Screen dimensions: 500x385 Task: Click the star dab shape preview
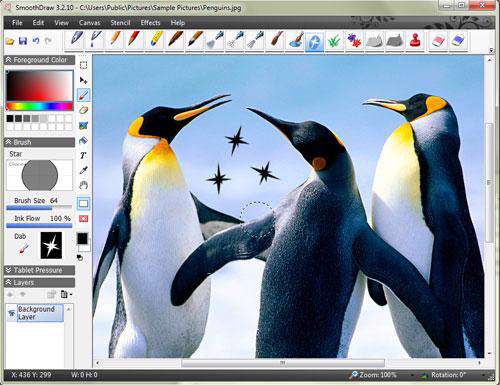51,246
